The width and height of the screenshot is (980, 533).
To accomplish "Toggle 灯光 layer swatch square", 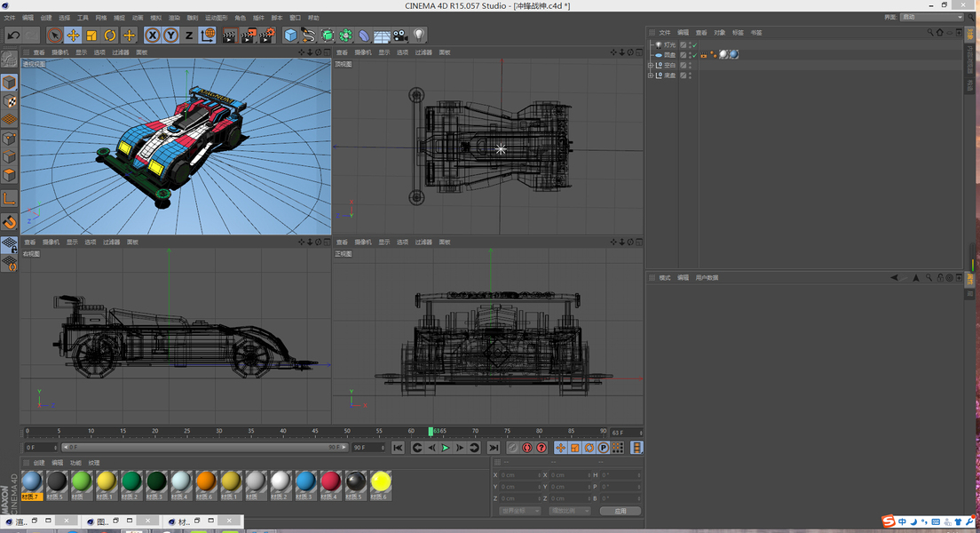I will (x=684, y=45).
